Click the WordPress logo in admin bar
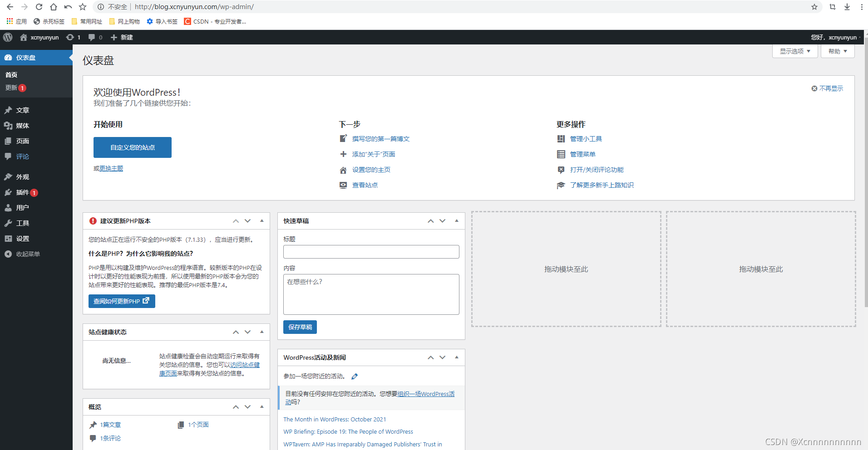The height and width of the screenshot is (450, 868). click(8, 37)
